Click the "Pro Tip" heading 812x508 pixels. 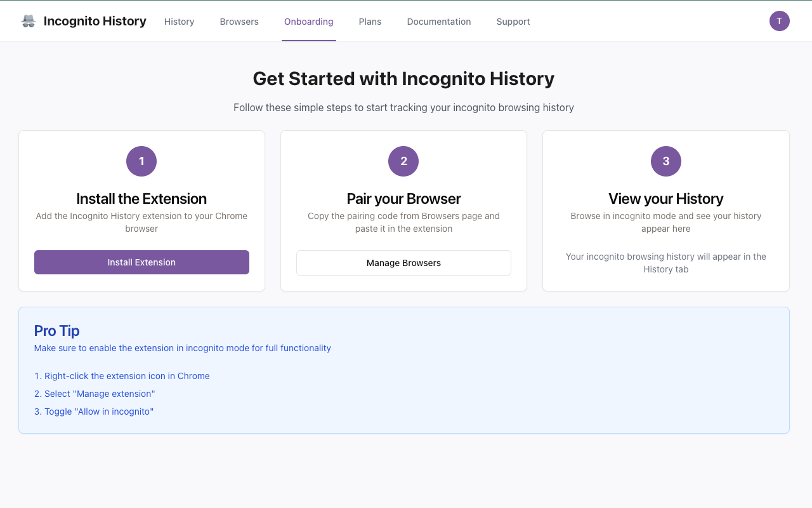point(56,331)
